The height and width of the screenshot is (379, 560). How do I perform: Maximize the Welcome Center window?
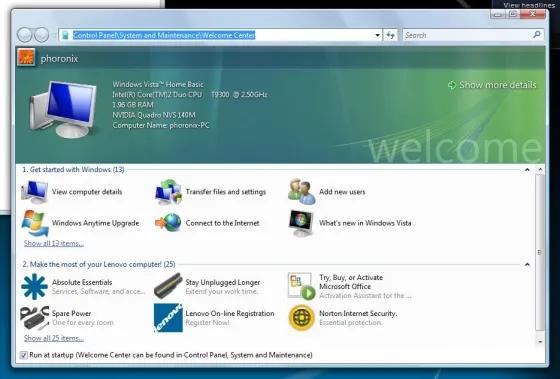pyautogui.click(x=513, y=14)
